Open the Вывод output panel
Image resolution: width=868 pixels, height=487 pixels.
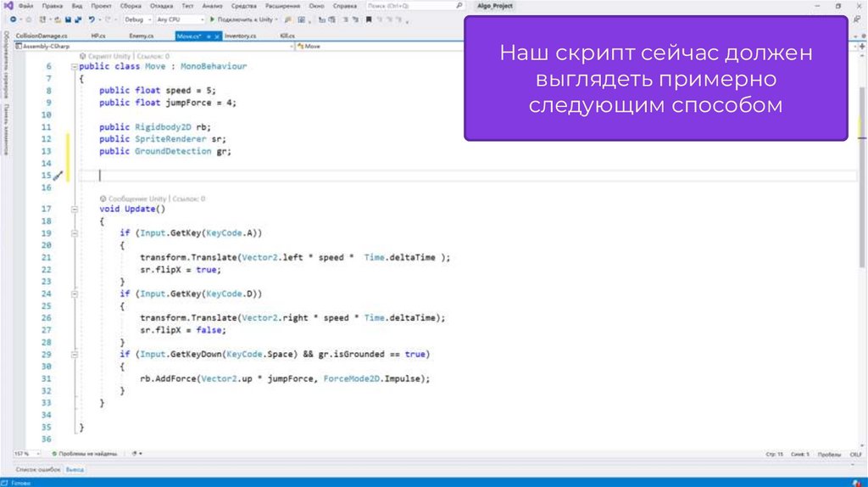coord(75,470)
